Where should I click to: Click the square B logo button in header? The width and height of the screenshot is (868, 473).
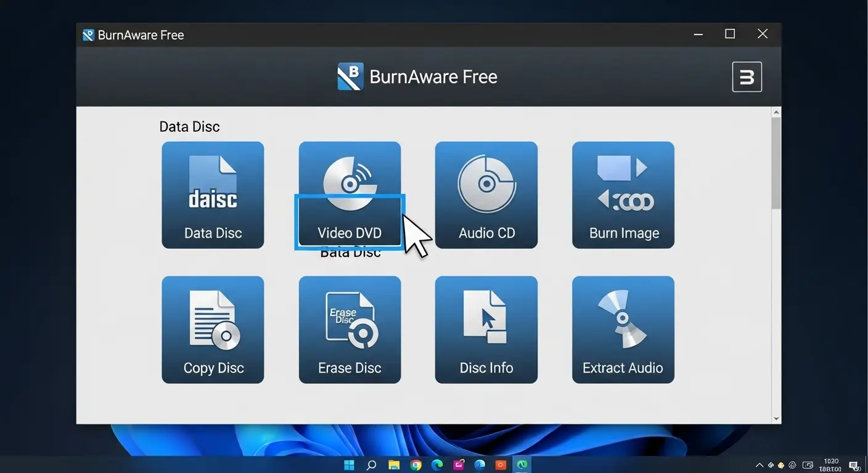tap(747, 77)
